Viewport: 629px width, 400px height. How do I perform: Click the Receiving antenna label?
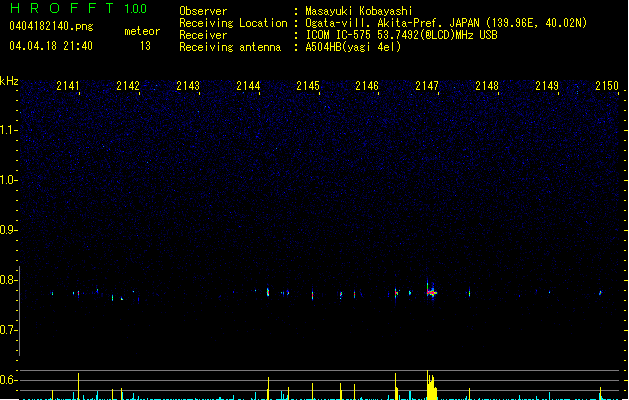pos(230,47)
